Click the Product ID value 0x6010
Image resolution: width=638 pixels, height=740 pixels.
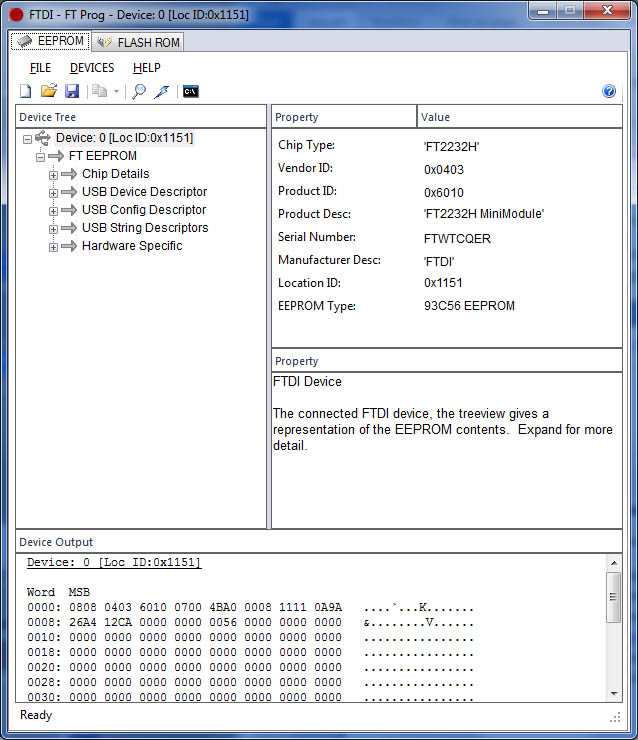click(x=444, y=193)
